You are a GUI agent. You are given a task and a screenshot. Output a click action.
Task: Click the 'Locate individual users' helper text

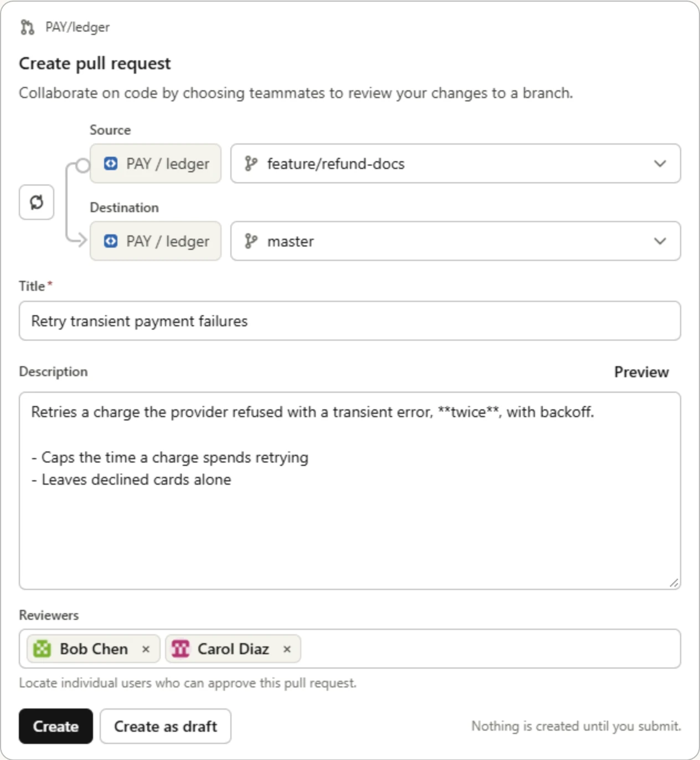pos(188,683)
